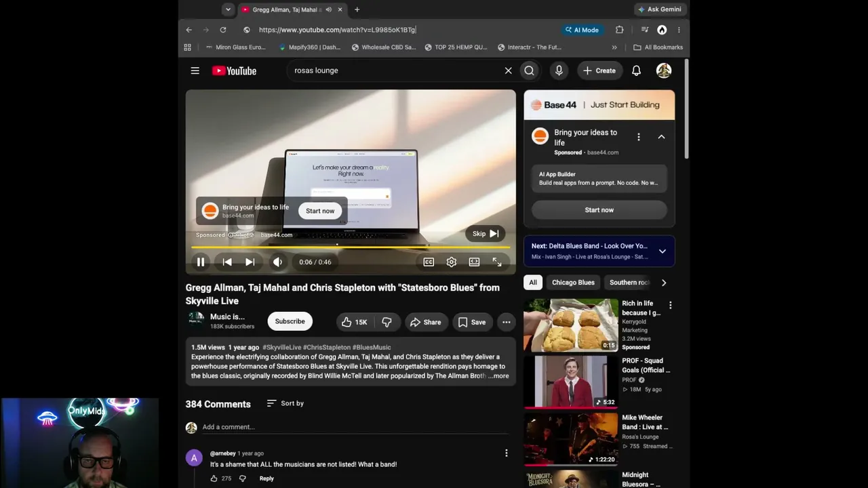Reply to the @arnebey comment
The width and height of the screenshot is (868, 488).
tap(267, 479)
